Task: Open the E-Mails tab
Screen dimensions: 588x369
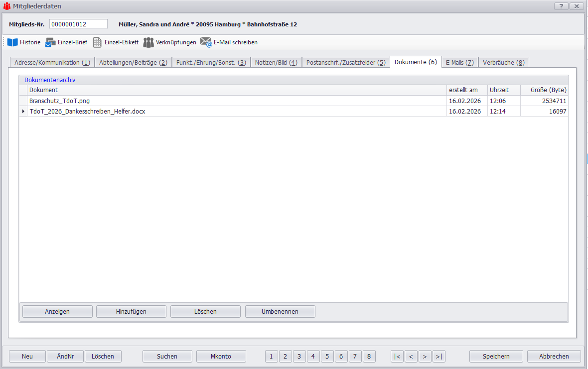Action: pyautogui.click(x=459, y=62)
